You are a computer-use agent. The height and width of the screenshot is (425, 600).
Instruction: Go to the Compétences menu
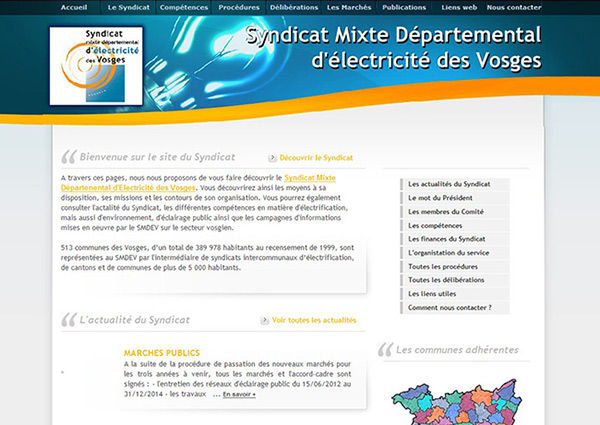click(184, 7)
